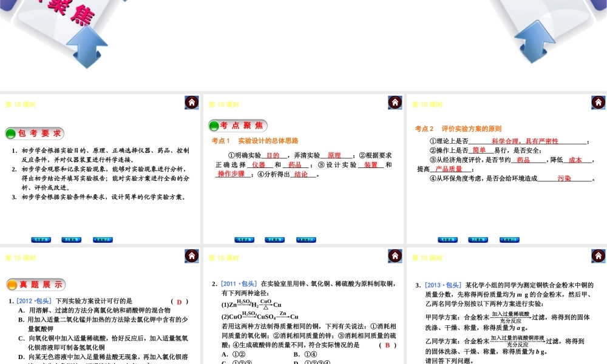
Task: Click the rightmost blue nav button on 考点1 slide
Action: pyautogui.click(x=306, y=240)
